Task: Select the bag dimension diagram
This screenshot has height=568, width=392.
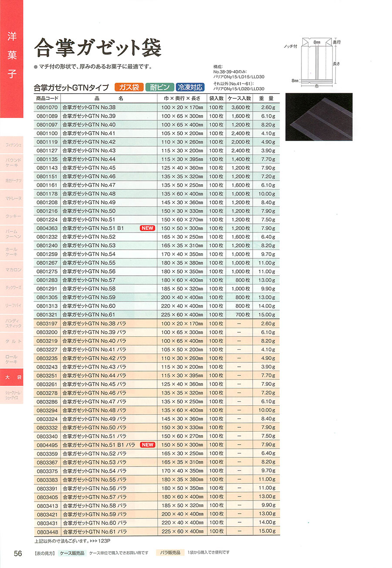Action: coord(316,62)
